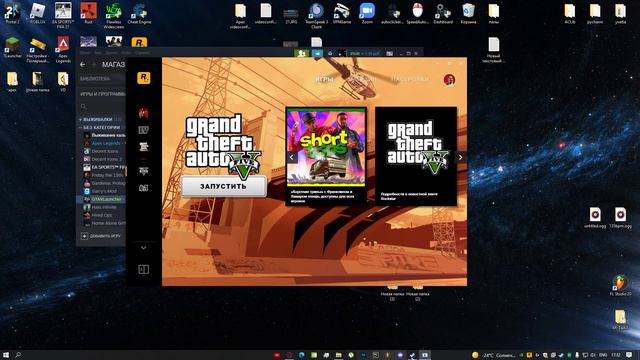Open the EA SPORTS FIFA 21 desktop icon
The height and width of the screenshot is (360, 640).
63,15
